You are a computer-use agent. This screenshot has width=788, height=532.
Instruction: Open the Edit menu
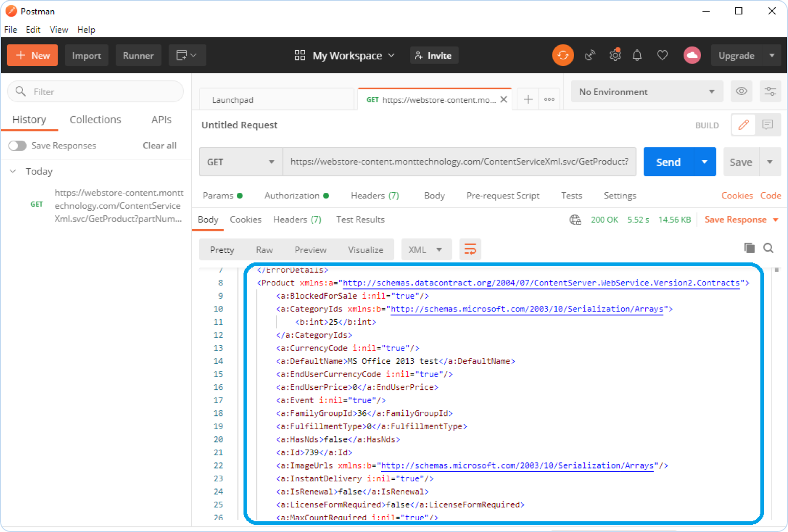pyautogui.click(x=33, y=30)
